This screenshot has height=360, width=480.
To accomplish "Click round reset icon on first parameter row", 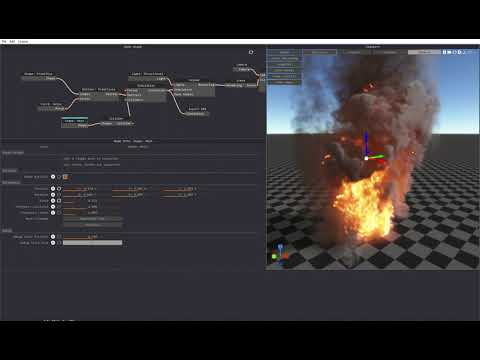I will [53, 177].
